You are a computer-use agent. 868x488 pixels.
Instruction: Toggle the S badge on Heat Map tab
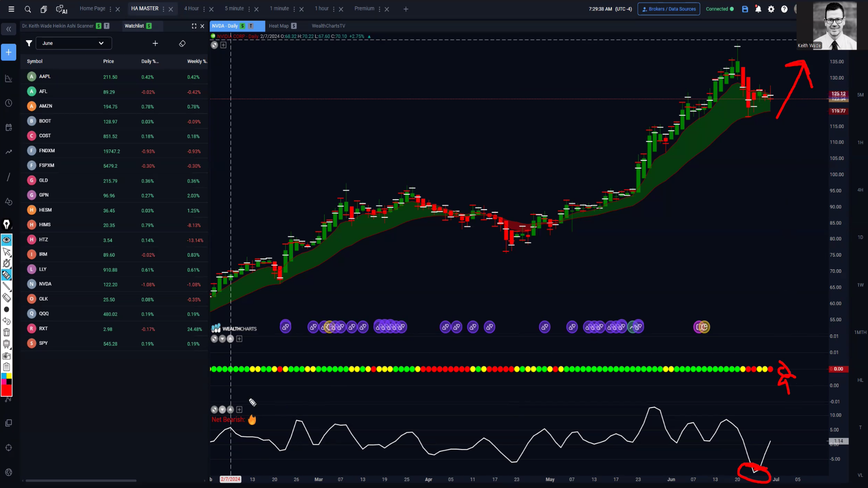(x=294, y=26)
